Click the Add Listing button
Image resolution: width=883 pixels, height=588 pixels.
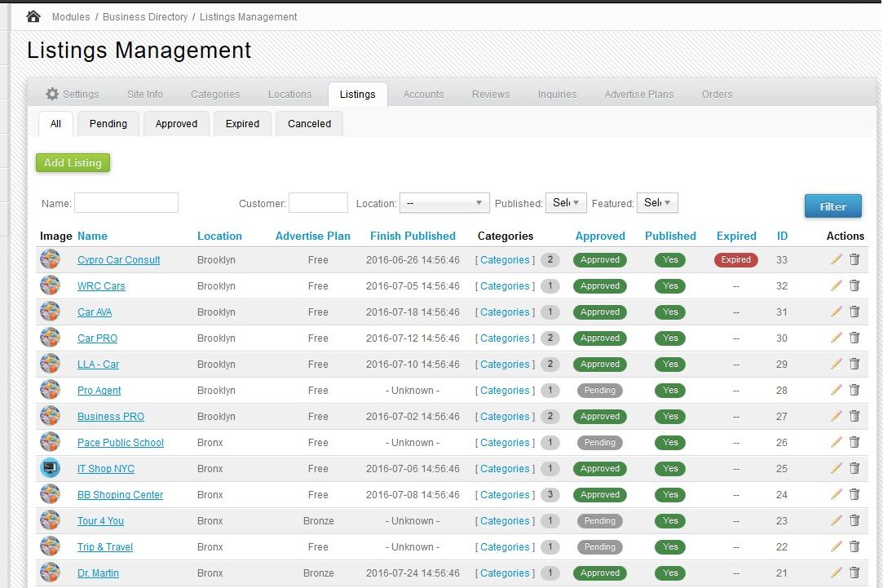pyautogui.click(x=73, y=163)
